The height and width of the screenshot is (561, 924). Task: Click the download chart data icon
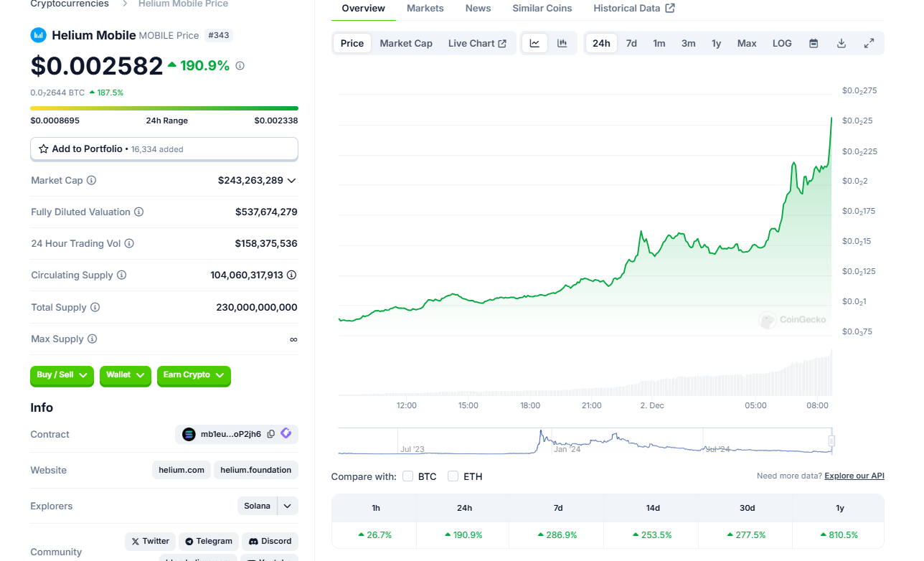point(841,43)
